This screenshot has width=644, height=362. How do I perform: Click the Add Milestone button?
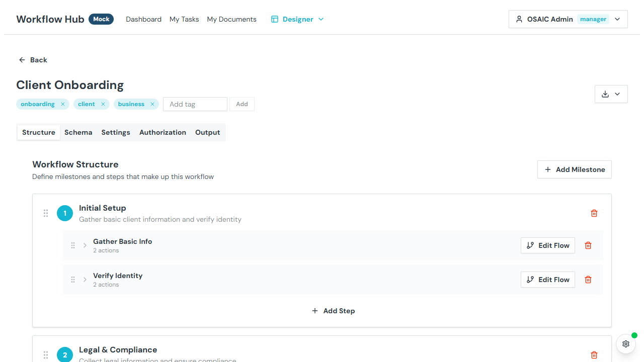tap(574, 169)
